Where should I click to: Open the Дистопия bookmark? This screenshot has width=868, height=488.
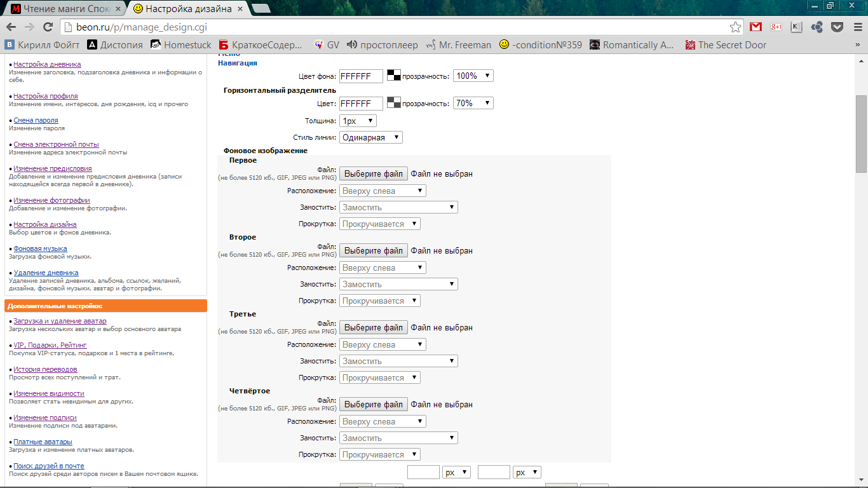click(115, 45)
